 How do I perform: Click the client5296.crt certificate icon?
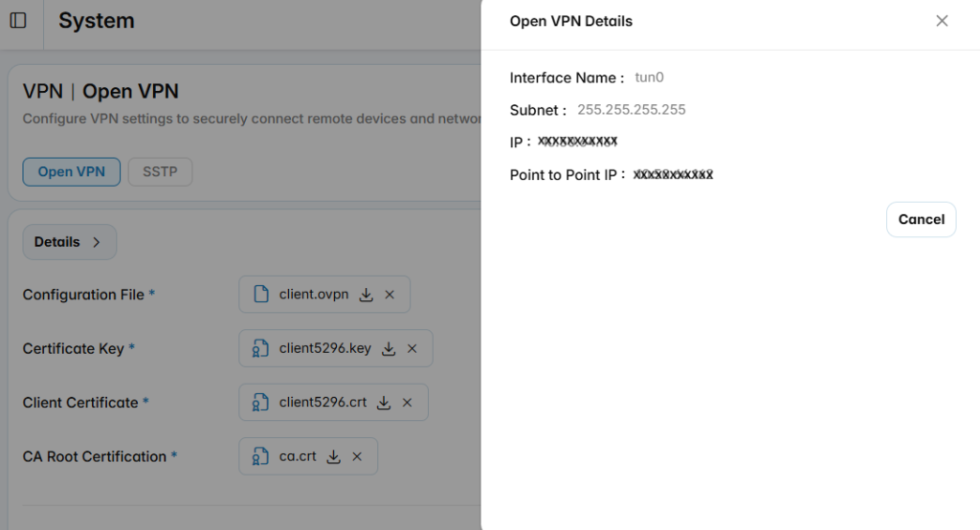point(260,403)
